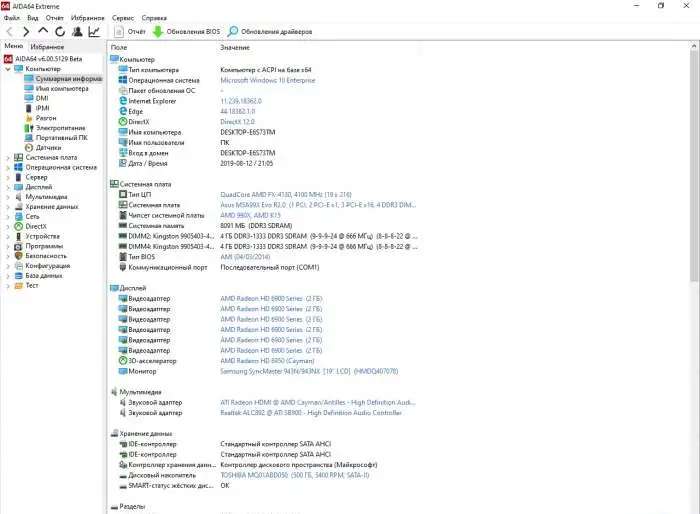Go back with the left arrow toolbar icon
The height and width of the screenshot is (514, 700).
pos(9,32)
